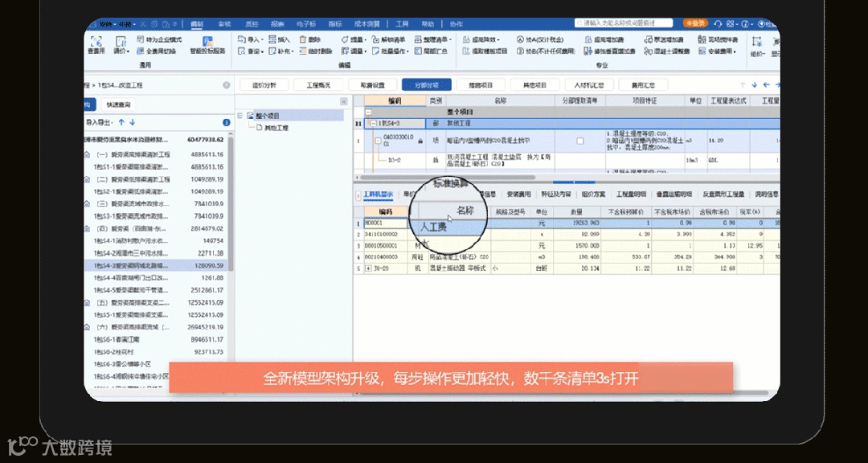Click the 局部汇总 icon
868x463 pixels.
(418, 51)
